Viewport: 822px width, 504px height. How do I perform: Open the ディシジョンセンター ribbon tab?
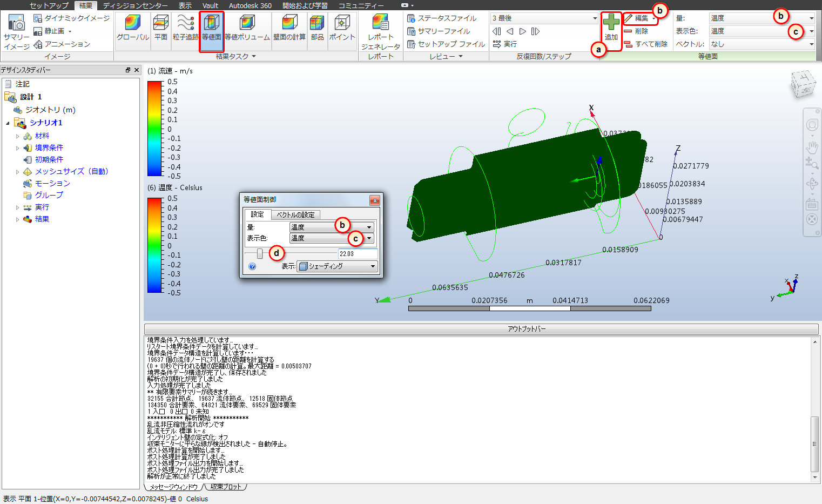tap(135, 5)
